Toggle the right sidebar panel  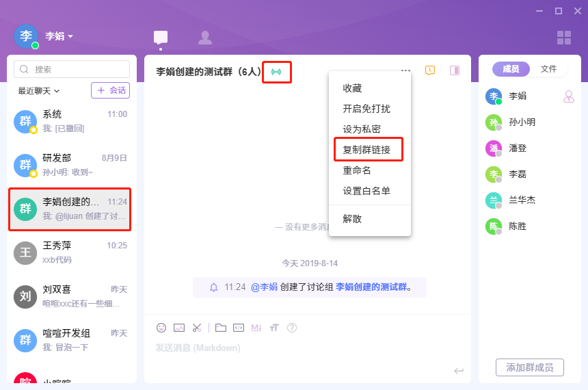[x=454, y=70]
